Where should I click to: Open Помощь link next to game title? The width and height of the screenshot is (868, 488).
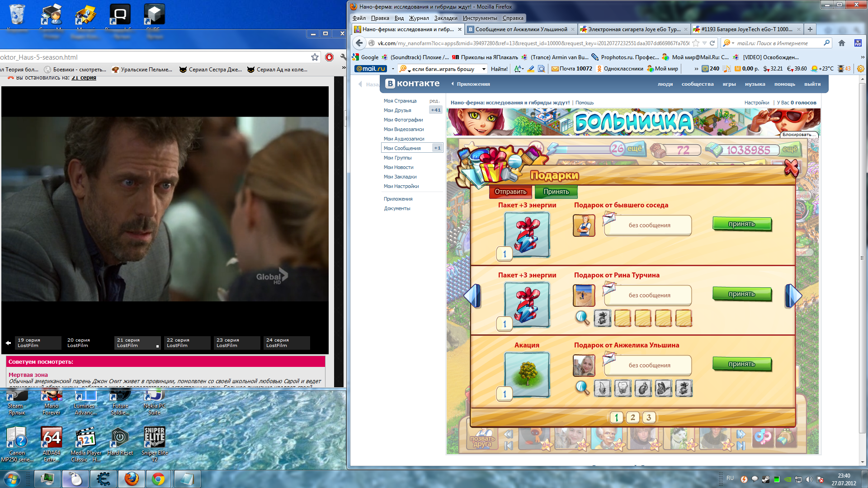[x=585, y=103]
